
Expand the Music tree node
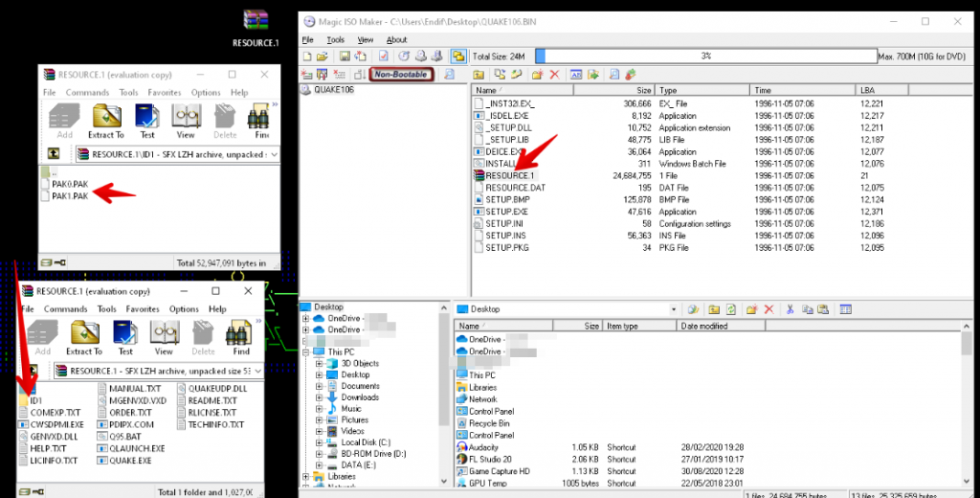pyautogui.click(x=320, y=409)
